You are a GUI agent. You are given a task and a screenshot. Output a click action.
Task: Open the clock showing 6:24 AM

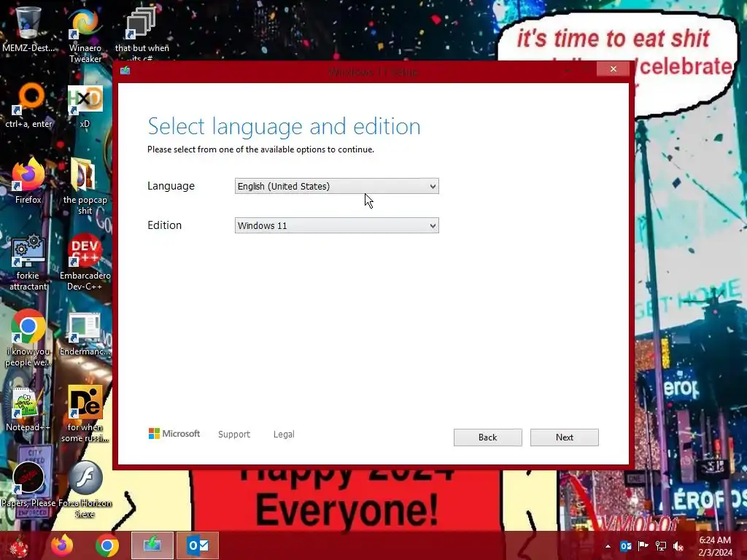715,546
